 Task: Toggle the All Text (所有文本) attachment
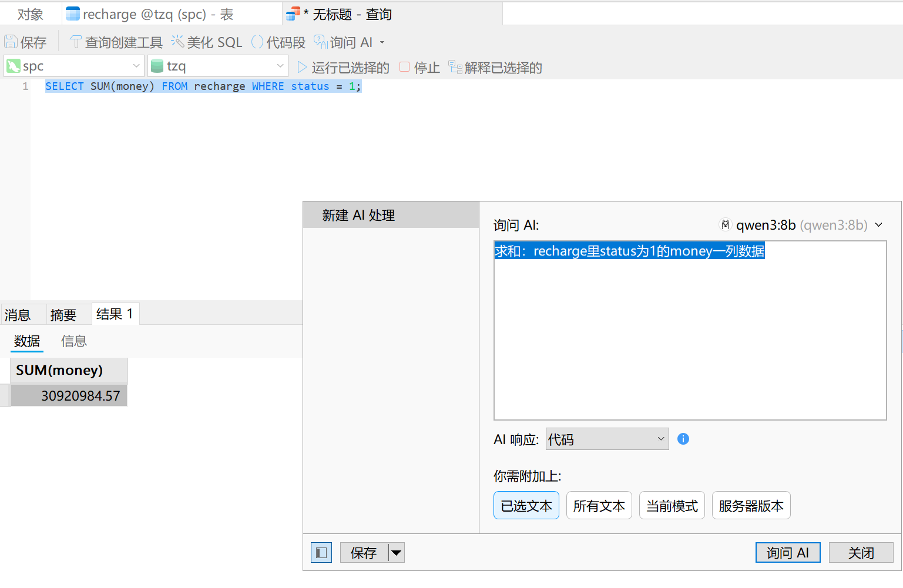coord(599,506)
